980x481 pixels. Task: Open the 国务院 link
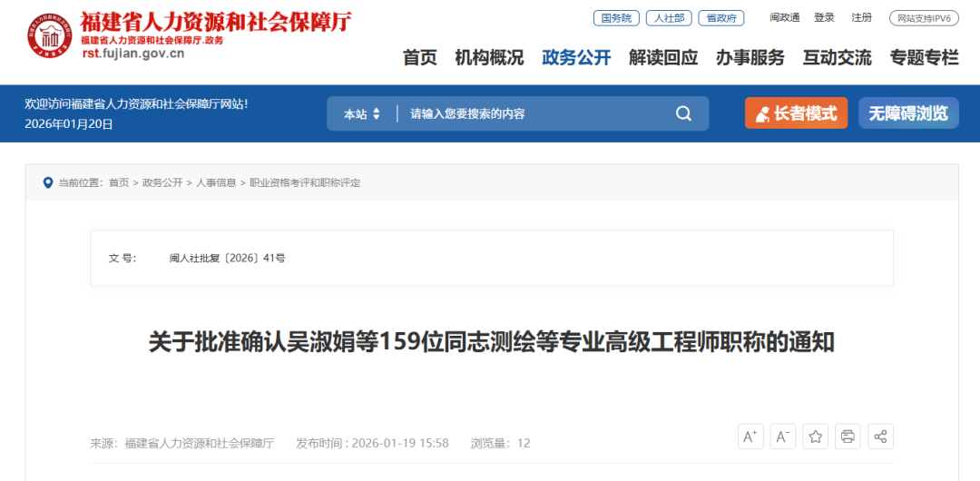click(x=616, y=18)
